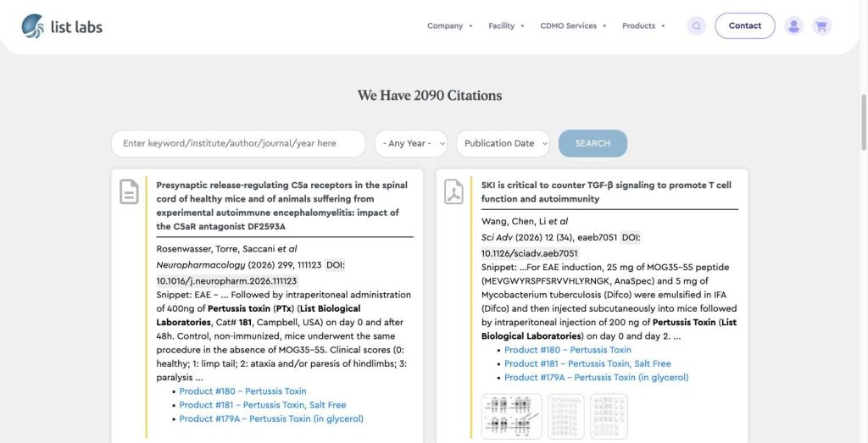868x443 pixels.
Task: Open Product #179A link in Rosenwasser citation
Action: pos(271,418)
